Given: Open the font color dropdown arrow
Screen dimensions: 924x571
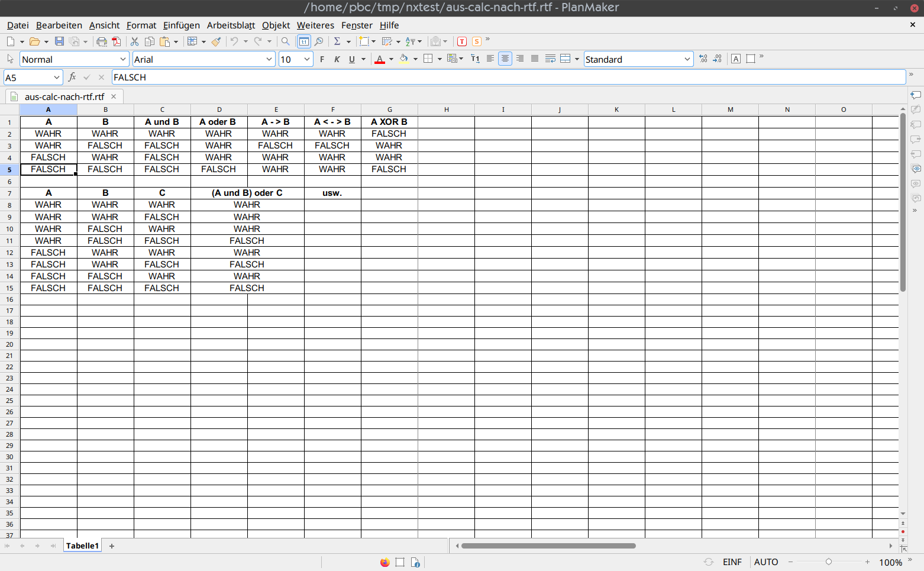Looking at the screenshot, I should tap(391, 59).
